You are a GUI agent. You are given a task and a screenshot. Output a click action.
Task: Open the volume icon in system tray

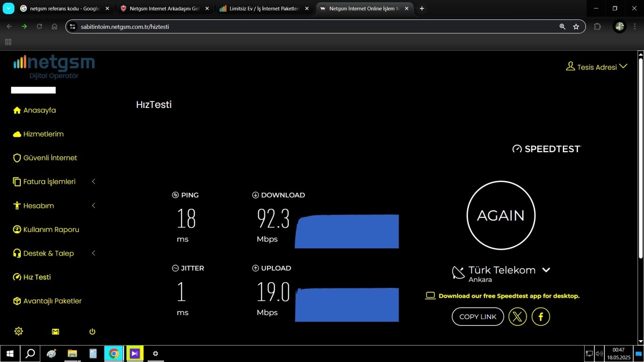pos(599,354)
